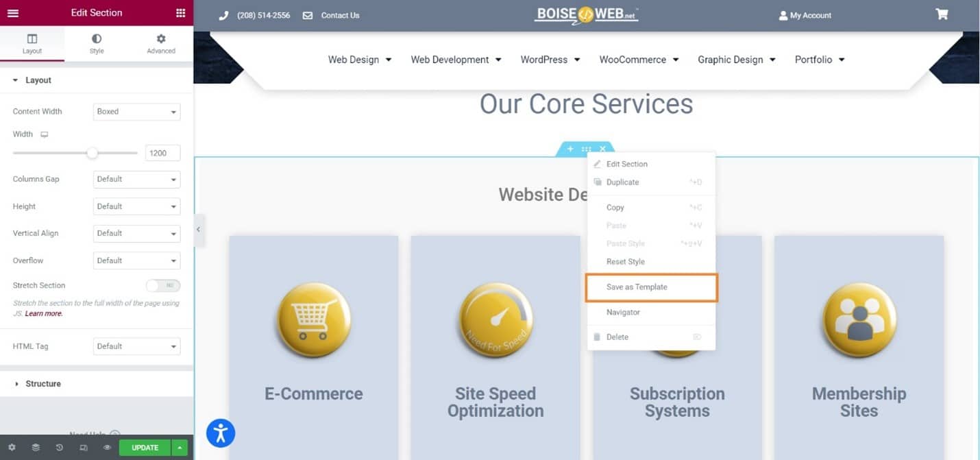Switch to the Advanced tab

click(161, 44)
